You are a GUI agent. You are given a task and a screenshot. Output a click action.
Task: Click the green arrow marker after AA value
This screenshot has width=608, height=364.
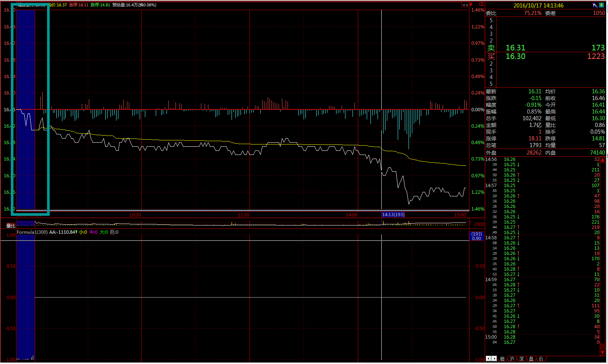(x=76, y=232)
